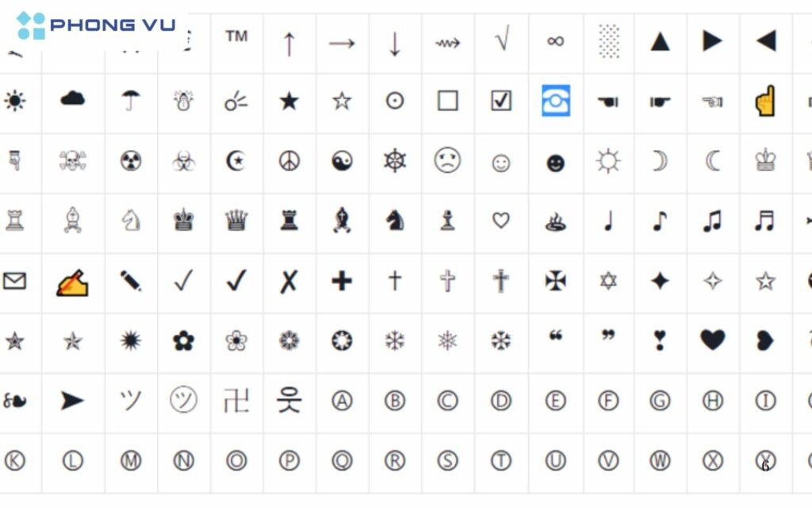Choose the infinity symbol
Viewport: 812px width, 508px height.
pyautogui.click(x=555, y=41)
